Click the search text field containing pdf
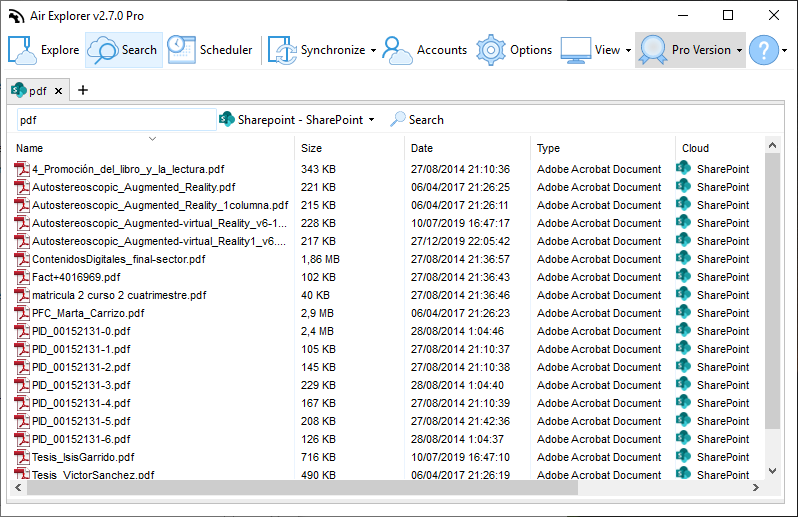 [117, 120]
